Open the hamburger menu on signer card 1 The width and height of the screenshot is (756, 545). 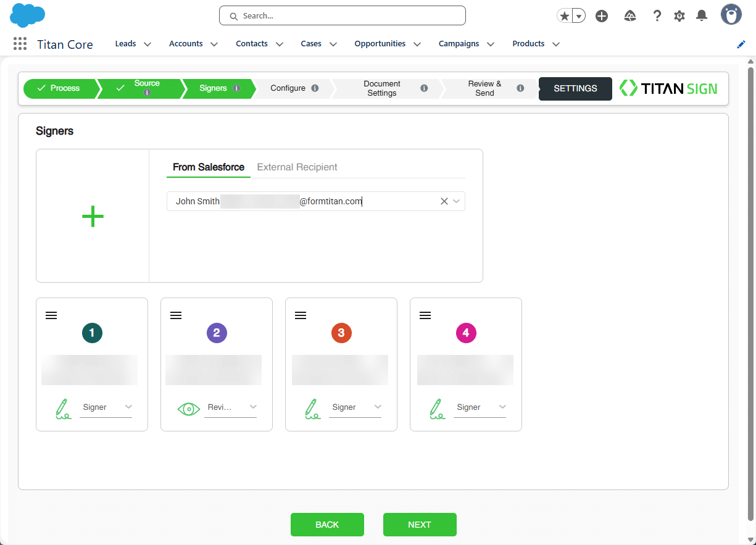coord(51,315)
